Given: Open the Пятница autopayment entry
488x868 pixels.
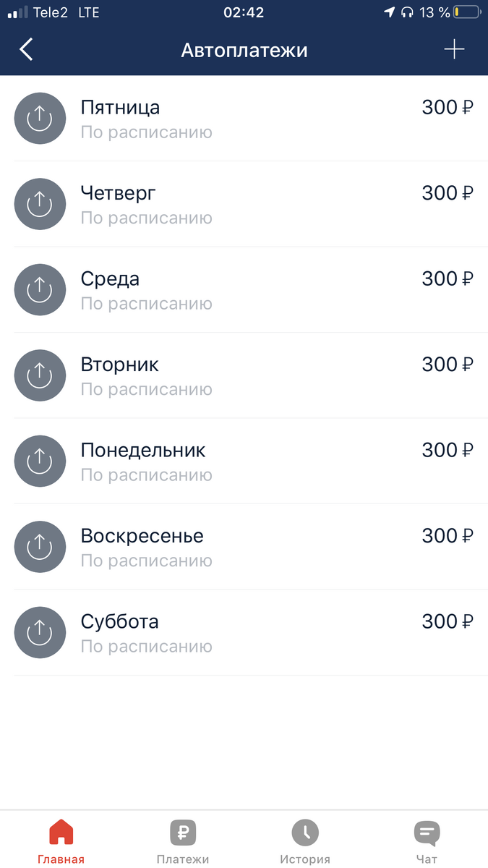Looking at the screenshot, I should click(217, 118).
